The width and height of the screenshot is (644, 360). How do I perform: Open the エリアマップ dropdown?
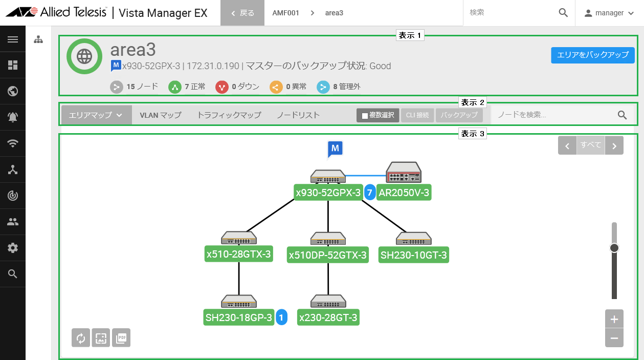point(97,115)
